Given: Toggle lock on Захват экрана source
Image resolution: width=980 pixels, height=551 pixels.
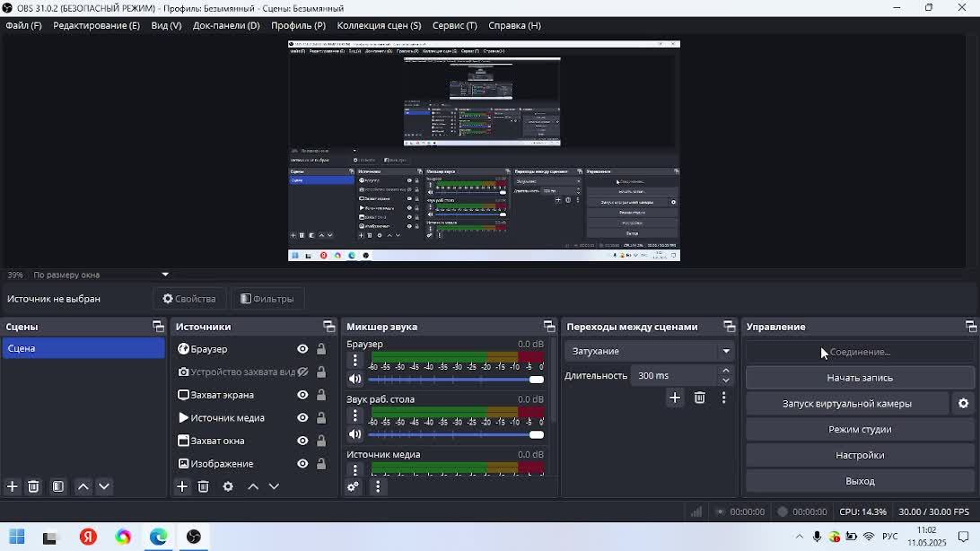Looking at the screenshot, I should point(321,395).
